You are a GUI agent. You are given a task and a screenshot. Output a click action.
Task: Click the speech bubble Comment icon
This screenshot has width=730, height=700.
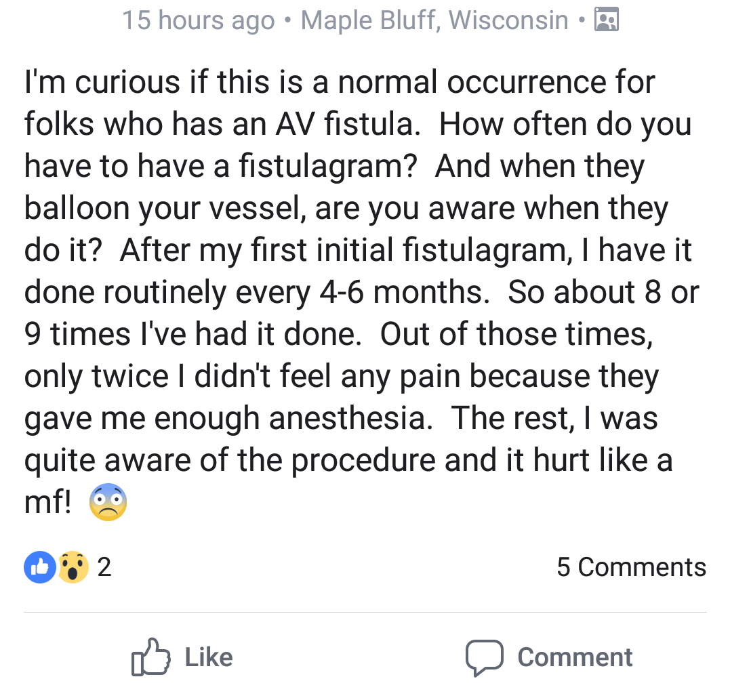483,658
